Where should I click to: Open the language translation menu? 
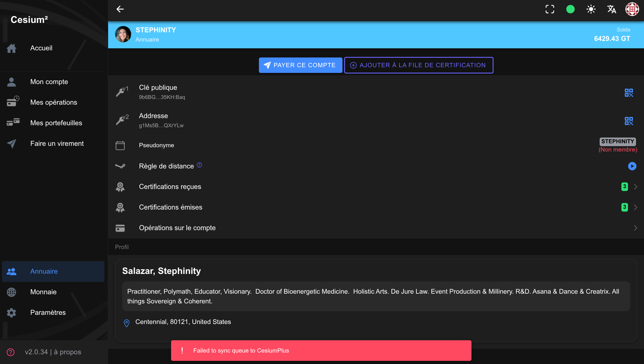click(x=611, y=9)
